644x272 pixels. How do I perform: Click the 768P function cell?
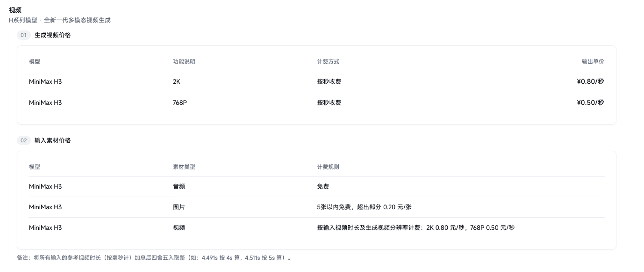click(x=180, y=103)
